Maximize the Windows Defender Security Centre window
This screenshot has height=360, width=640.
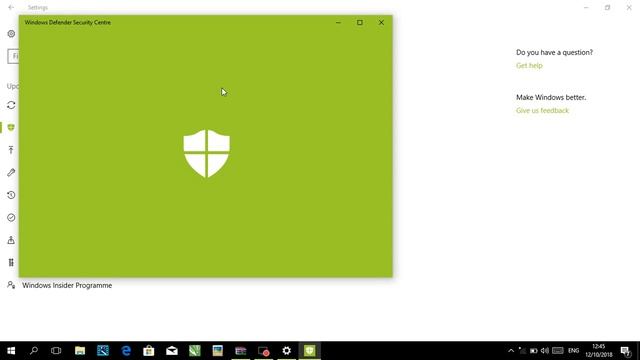360,22
